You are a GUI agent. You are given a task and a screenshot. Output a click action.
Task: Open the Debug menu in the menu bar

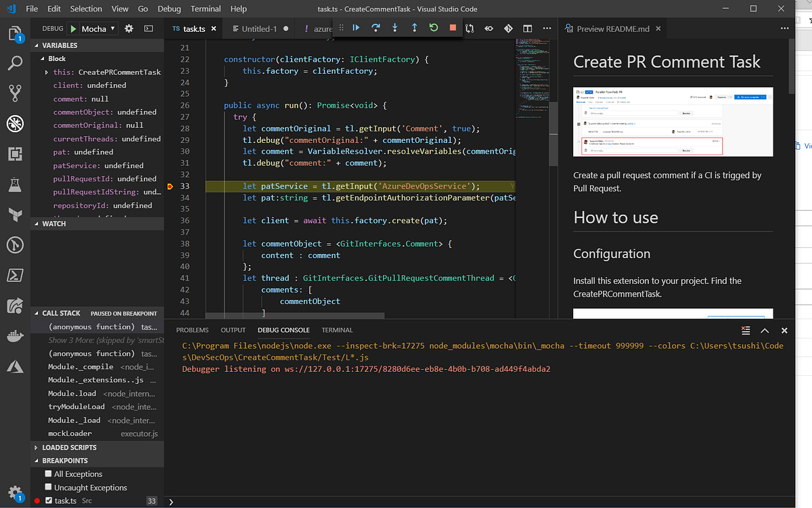pos(168,9)
